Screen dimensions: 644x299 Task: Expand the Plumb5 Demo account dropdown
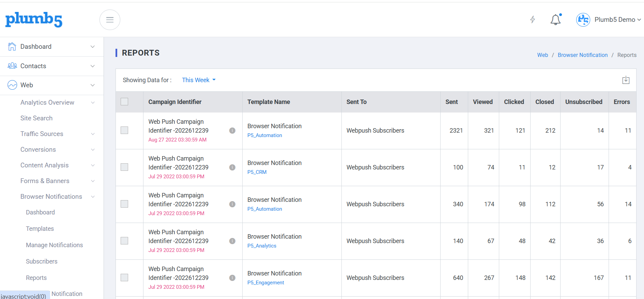pos(639,20)
